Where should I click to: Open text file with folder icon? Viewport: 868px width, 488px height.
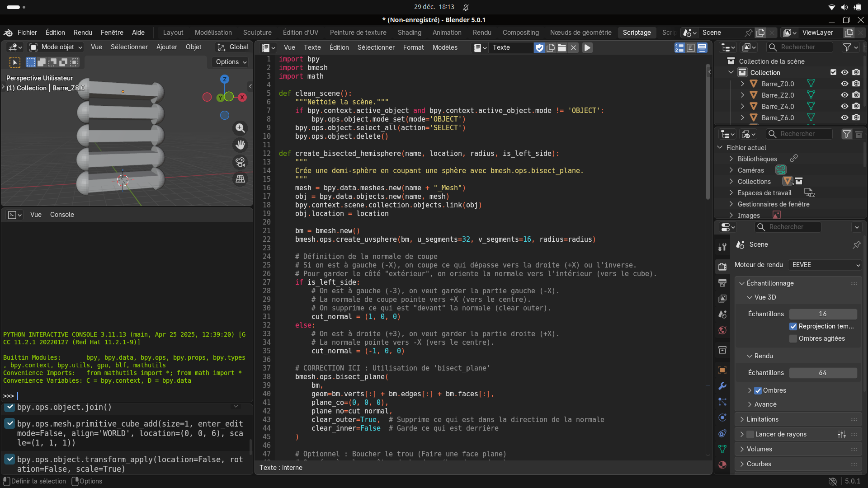562,47
